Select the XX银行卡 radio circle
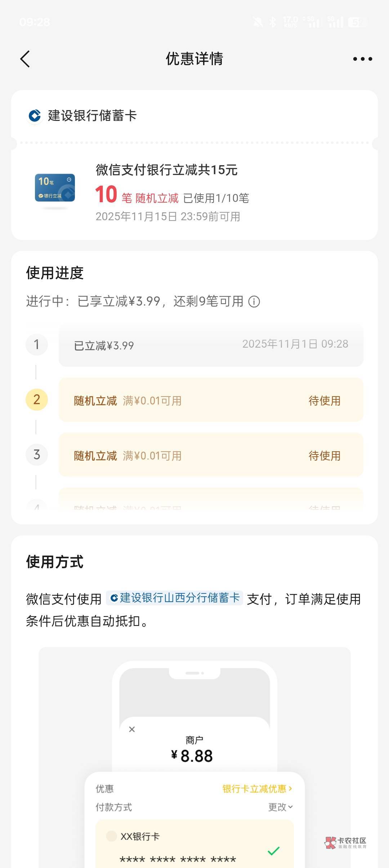 click(x=111, y=836)
